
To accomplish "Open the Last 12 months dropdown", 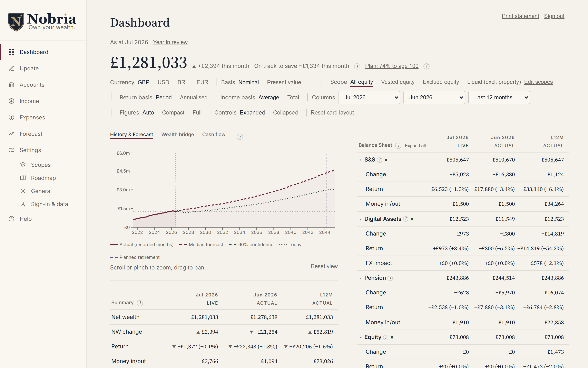I will tap(499, 98).
